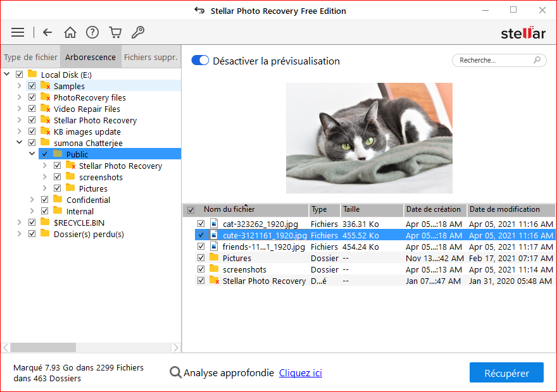Click the Confidential folder icon

(58, 199)
